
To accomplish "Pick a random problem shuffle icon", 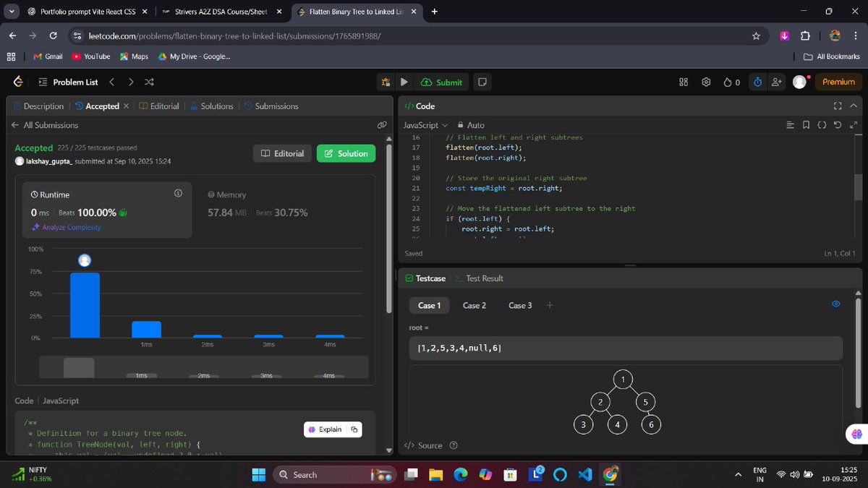I will [x=149, y=82].
